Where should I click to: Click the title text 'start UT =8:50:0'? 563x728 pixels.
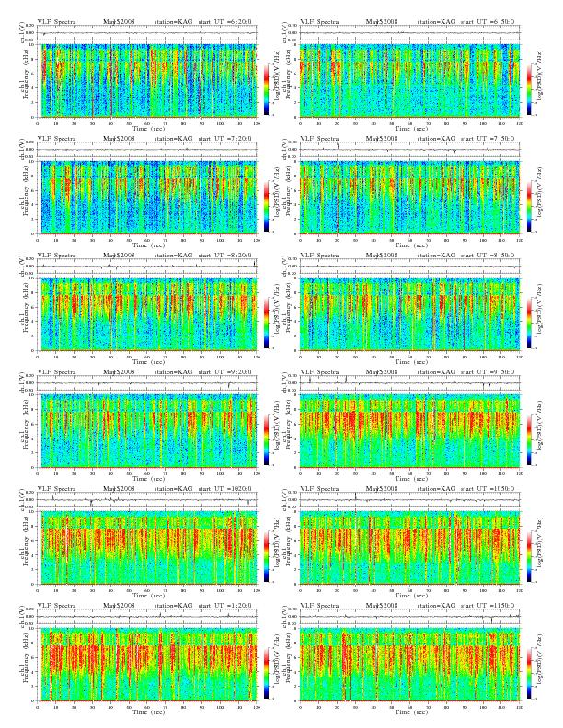point(488,255)
